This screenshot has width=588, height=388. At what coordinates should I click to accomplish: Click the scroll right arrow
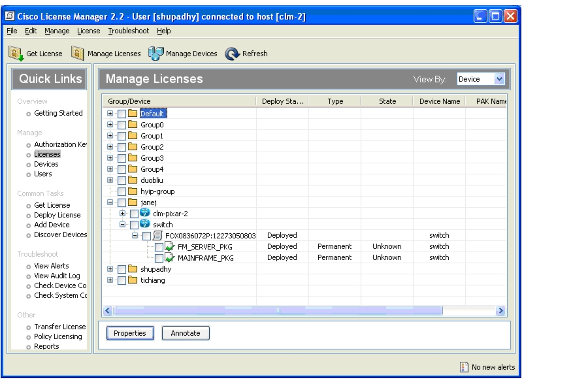pyautogui.click(x=500, y=310)
